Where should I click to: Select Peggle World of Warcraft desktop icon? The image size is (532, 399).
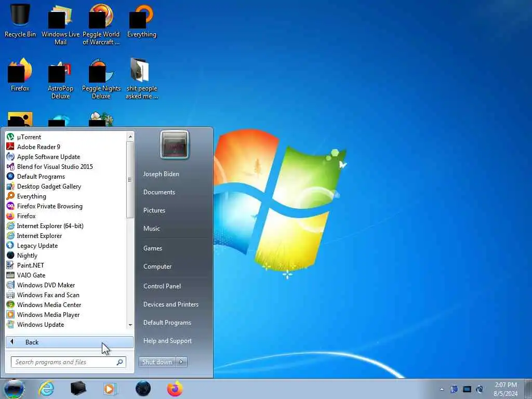(101, 24)
